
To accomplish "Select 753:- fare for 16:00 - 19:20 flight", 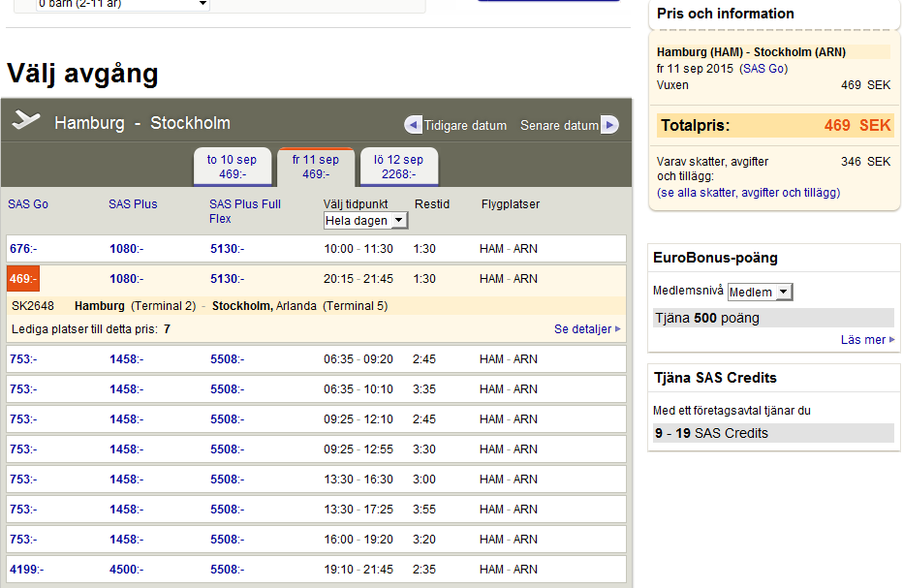I will 23,539.
